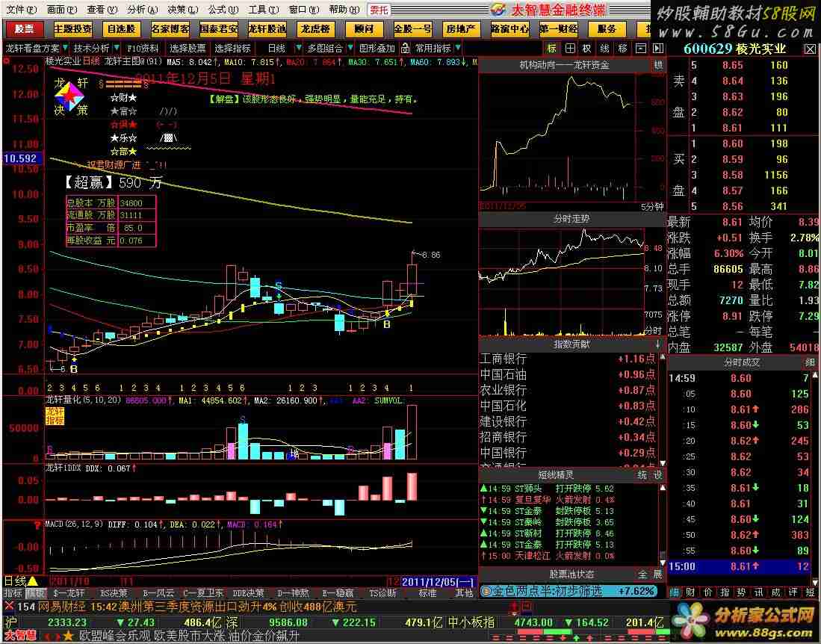Click the panel layout icon
This screenshot has width=821, height=644.
pos(640,48)
